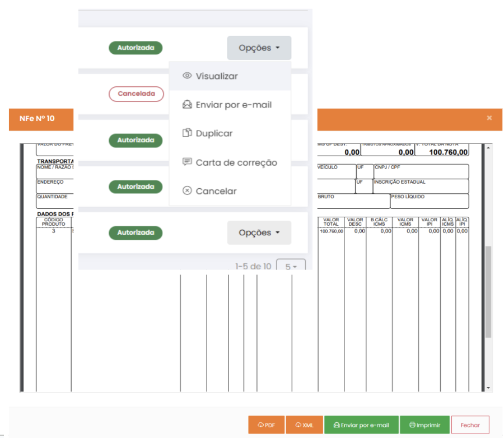Close the NFe Nº 10 dialog using the X
Image resolution: width=504 pixels, height=438 pixels.
(x=489, y=118)
